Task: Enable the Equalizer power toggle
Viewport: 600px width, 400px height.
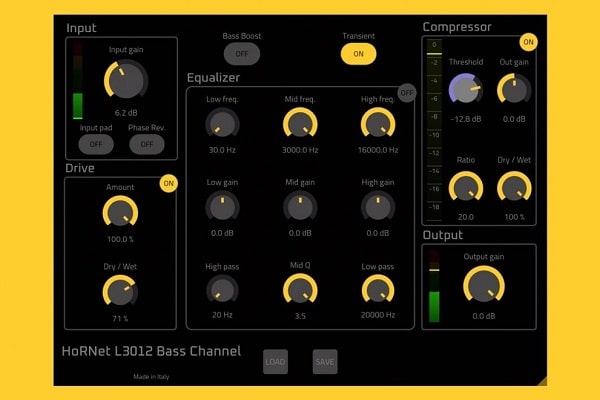Action: point(406,93)
